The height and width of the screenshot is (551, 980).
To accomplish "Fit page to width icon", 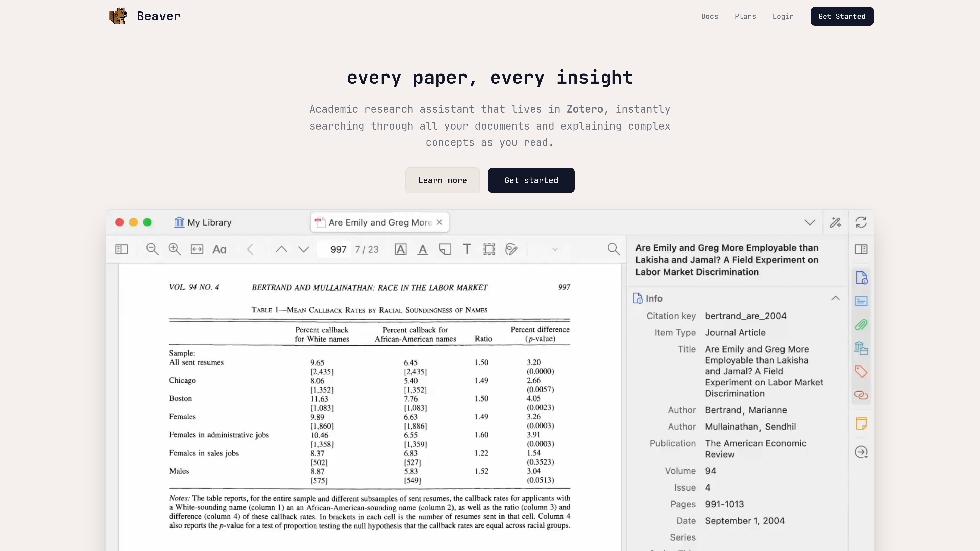I will 197,249.
